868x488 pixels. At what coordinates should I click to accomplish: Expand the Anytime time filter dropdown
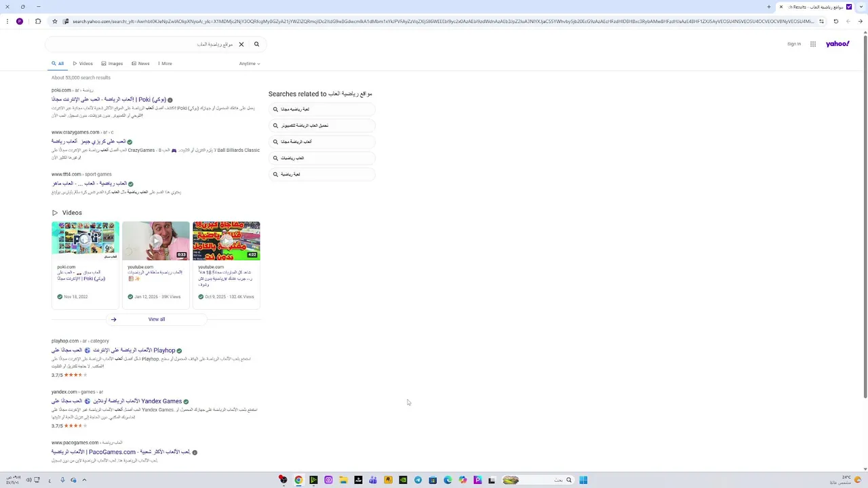(x=250, y=64)
